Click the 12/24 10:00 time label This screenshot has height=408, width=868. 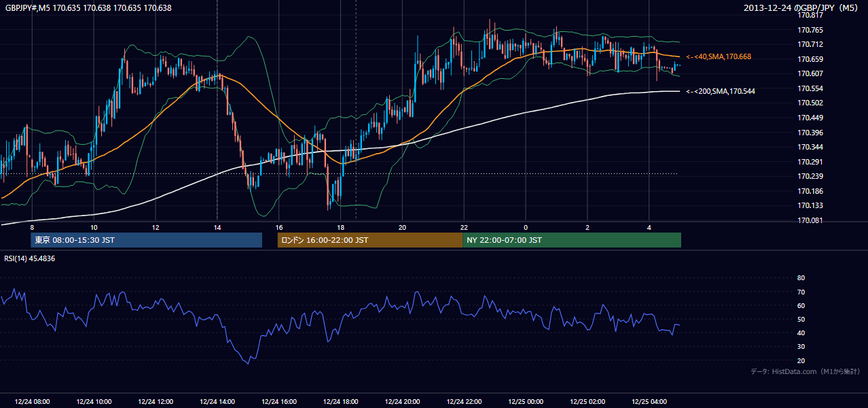pos(94,402)
